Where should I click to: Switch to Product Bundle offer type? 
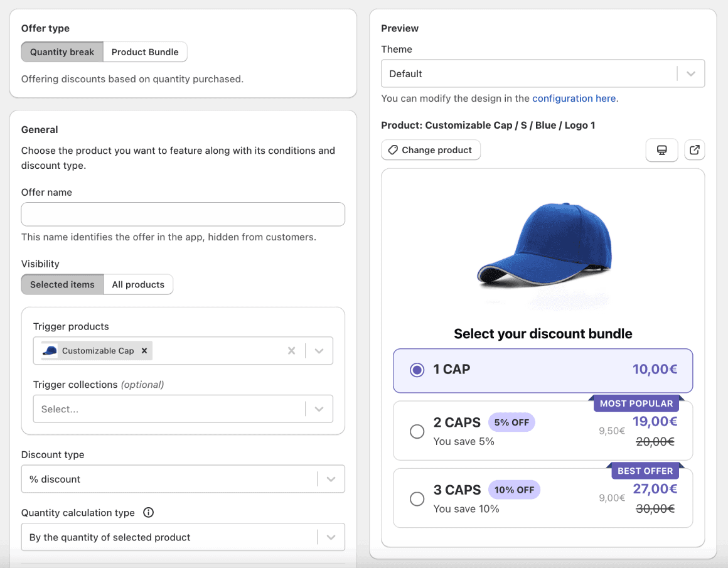coord(145,52)
